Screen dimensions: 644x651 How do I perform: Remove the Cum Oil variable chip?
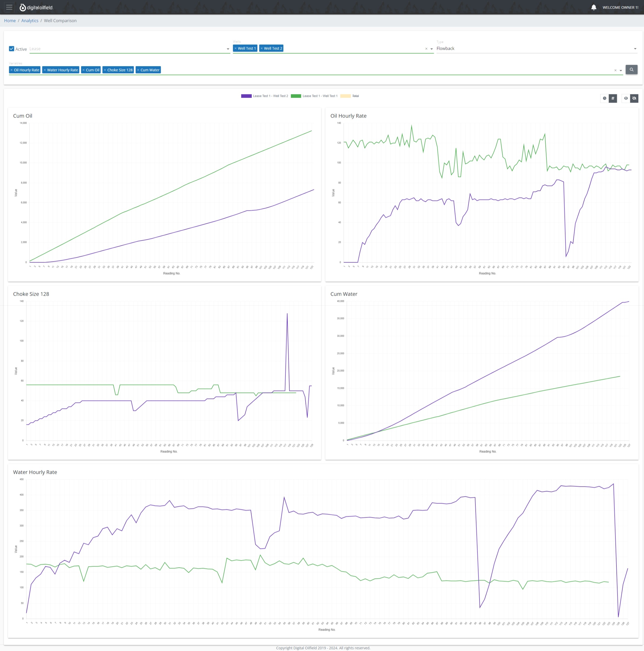pos(83,70)
